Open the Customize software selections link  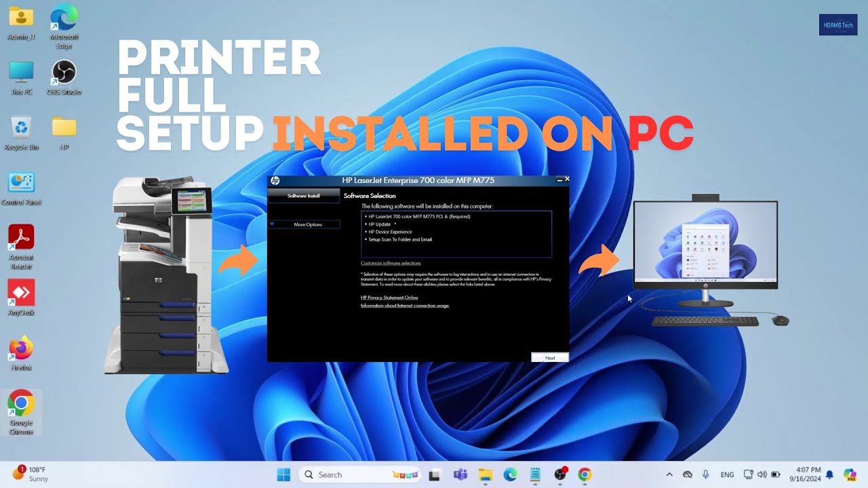click(x=391, y=263)
